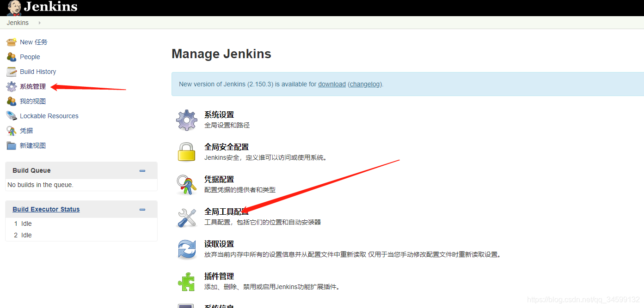Image resolution: width=644 pixels, height=308 pixels.
Task: Trigger 读取设置 via the reload icon
Action: (186, 248)
